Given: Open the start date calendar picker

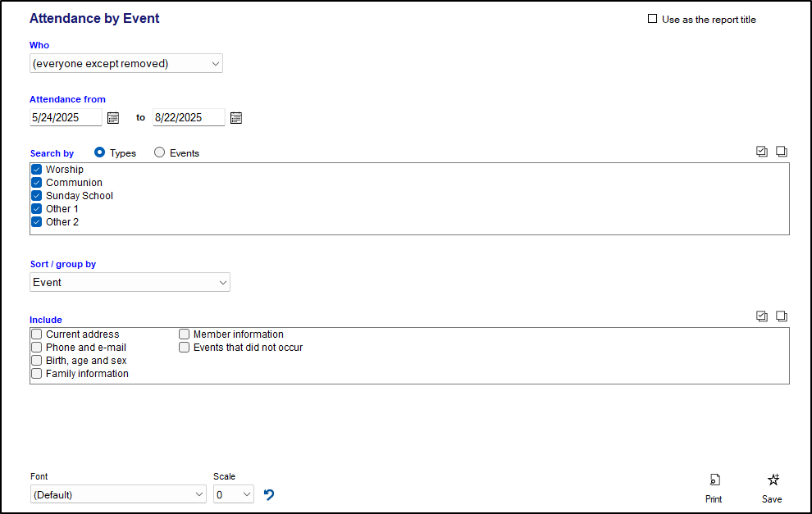Looking at the screenshot, I should [x=113, y=118].
